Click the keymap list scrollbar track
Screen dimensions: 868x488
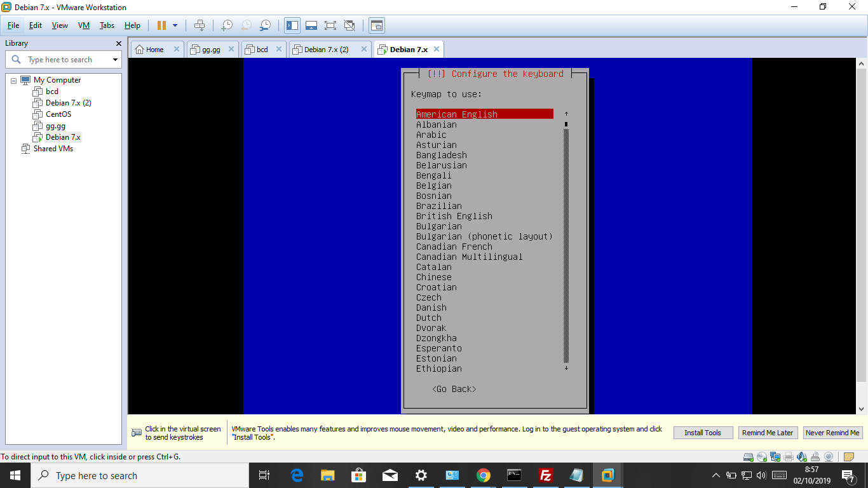(x=566, y=245)
